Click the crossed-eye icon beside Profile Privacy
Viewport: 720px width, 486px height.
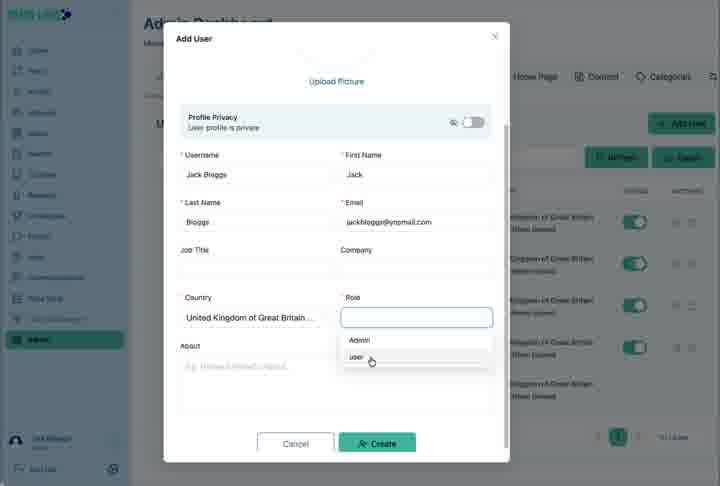click(453, 123)
